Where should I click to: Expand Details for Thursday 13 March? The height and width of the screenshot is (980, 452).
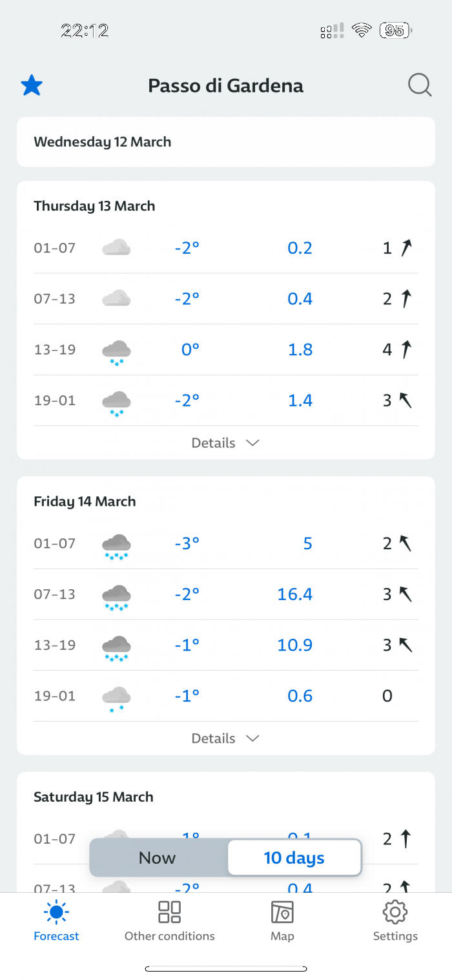(225, 443)
